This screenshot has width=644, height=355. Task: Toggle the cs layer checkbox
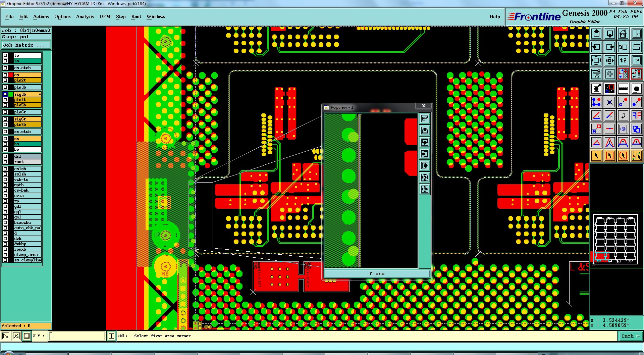click(x=5, y=75)
